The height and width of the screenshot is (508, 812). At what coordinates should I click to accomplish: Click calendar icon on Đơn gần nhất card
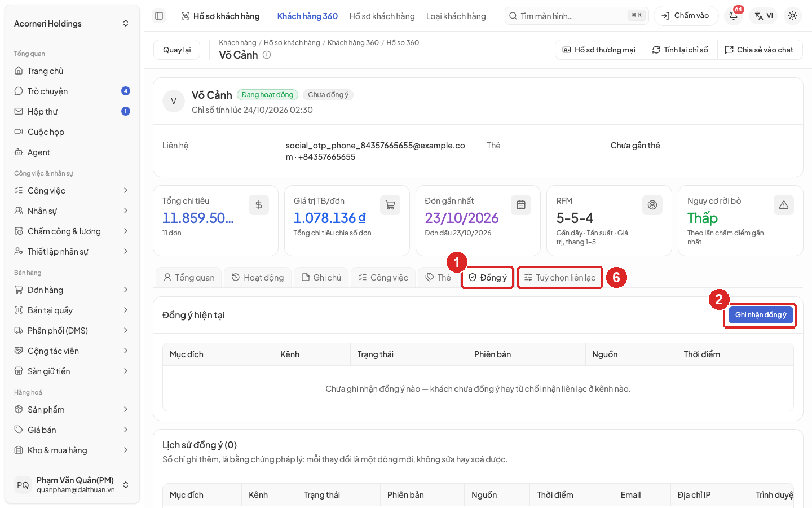pyautogui.click(x=521, y=205)
